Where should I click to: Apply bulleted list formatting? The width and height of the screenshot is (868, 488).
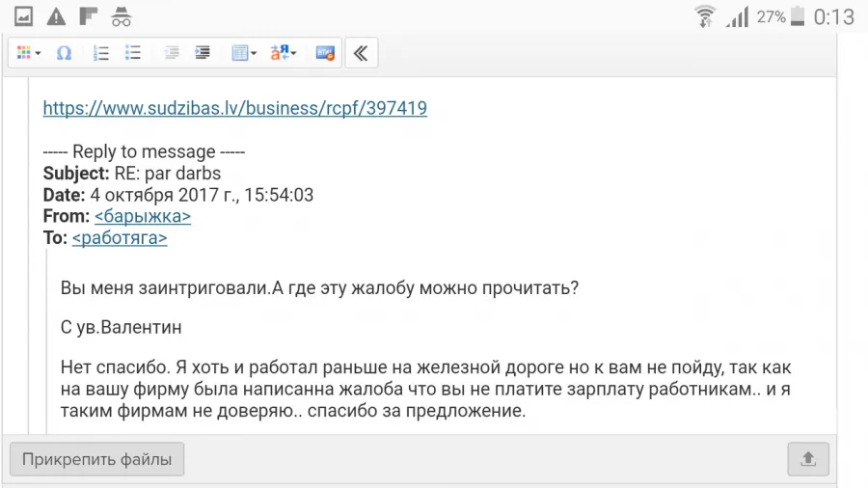[133, 53]
